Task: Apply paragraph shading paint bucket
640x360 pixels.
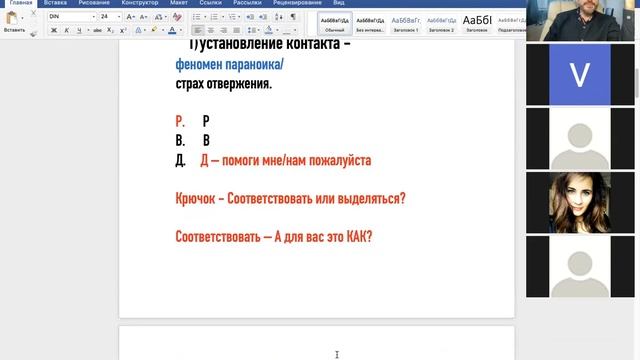Action: click(x=269, y=30)
